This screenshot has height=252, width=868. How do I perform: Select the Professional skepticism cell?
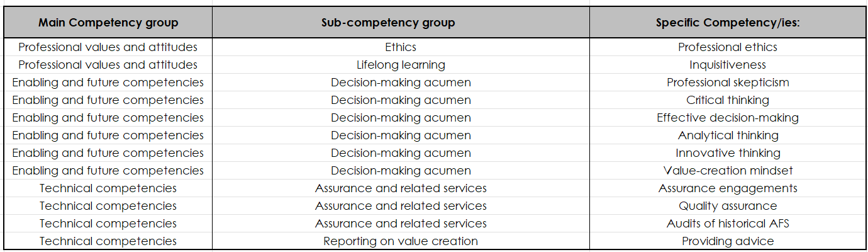(x=727, y=83)
